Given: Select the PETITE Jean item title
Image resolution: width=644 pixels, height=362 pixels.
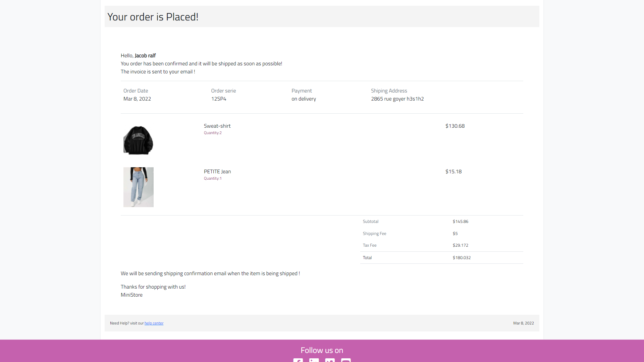Looking at the screenshot, I should pyautogui.click(x=217, y=171).
